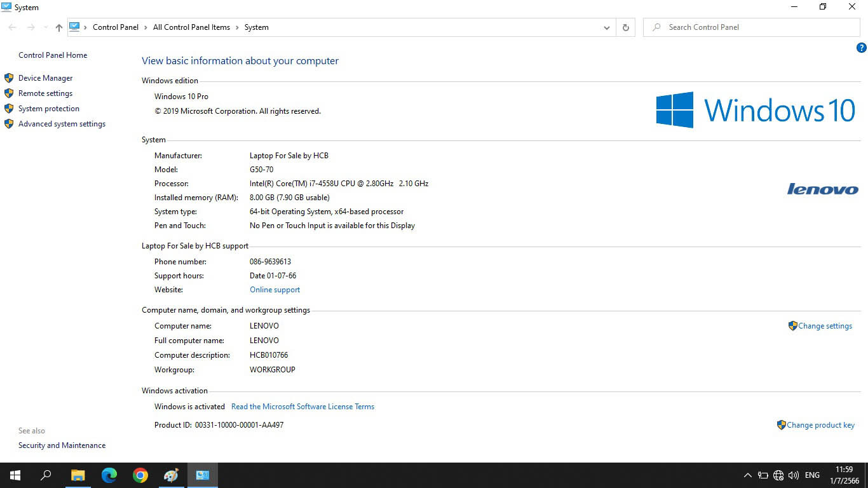
Task: Open recent locations dropdown arrow
Action: pyautogui.click(x=46, y=27)
